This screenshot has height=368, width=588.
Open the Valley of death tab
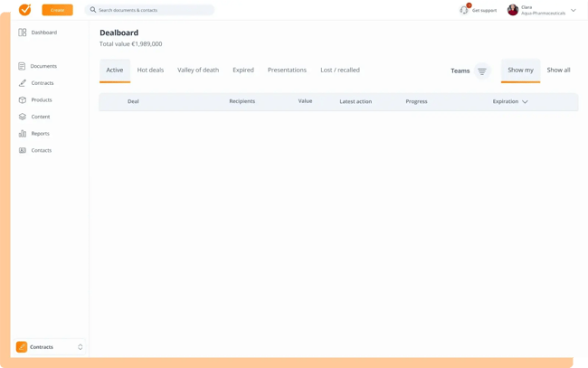pyautogui.click(x=198, y=71)
